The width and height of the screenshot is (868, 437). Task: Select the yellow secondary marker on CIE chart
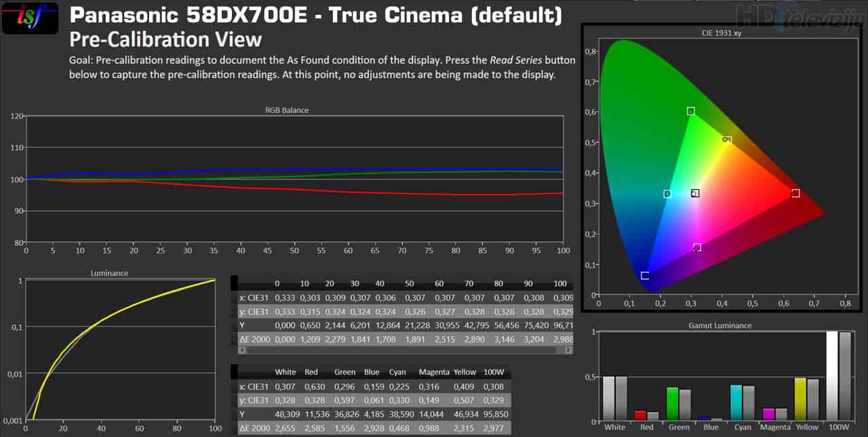(726, 140)
